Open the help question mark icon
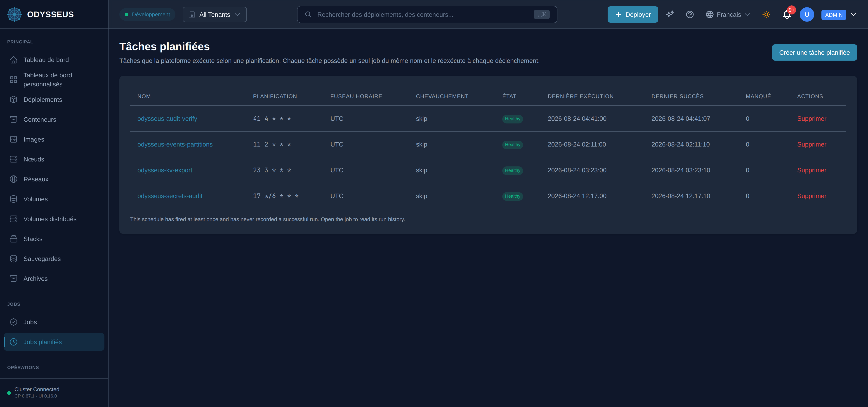 pos(690,14)
